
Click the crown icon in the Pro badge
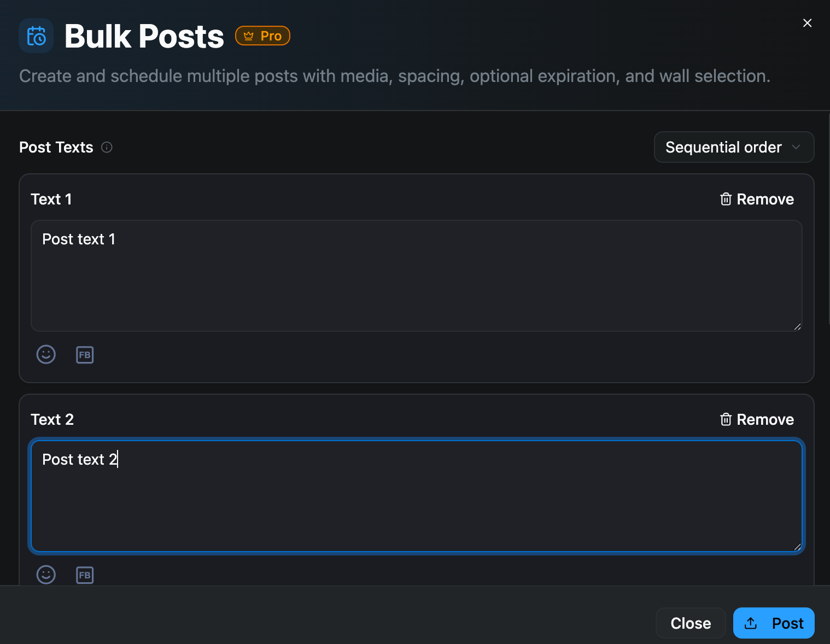pos(249,35)
